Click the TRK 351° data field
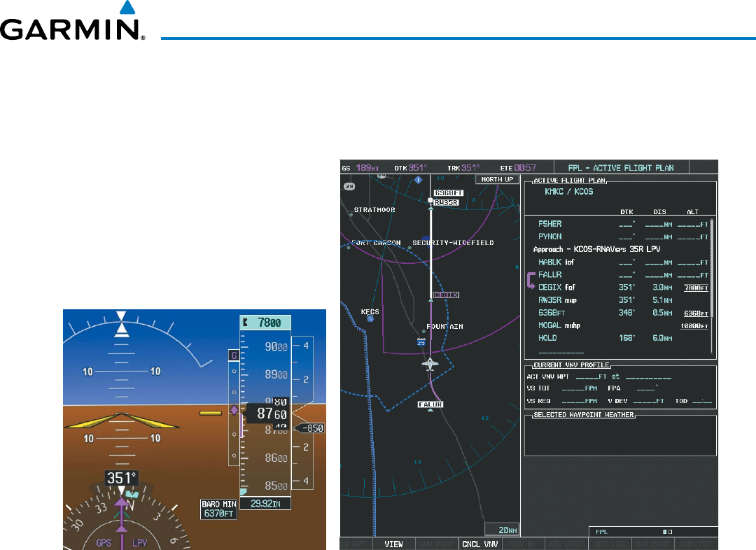The image size is (756, 550). [463, 168]
